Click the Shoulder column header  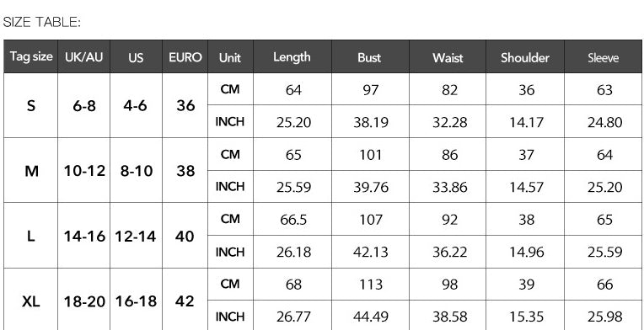[x=525, y=56]
